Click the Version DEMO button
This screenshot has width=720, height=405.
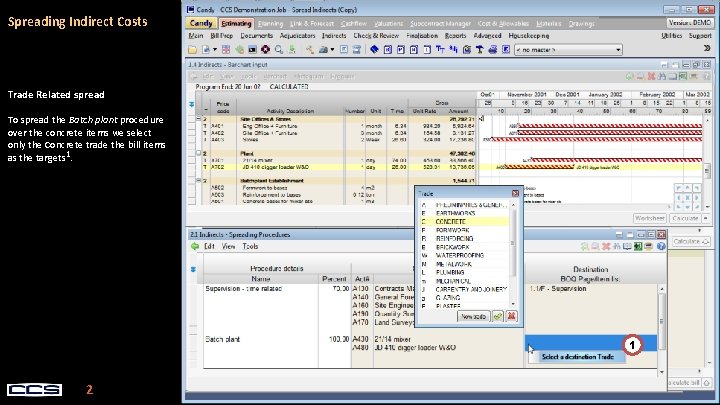(690, 23)
